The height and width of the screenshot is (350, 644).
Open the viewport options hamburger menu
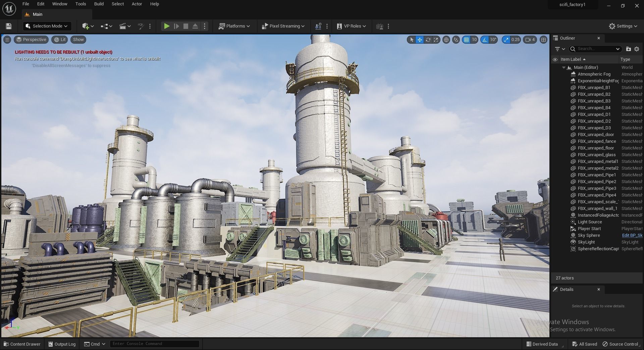click(x=7, y=40)
